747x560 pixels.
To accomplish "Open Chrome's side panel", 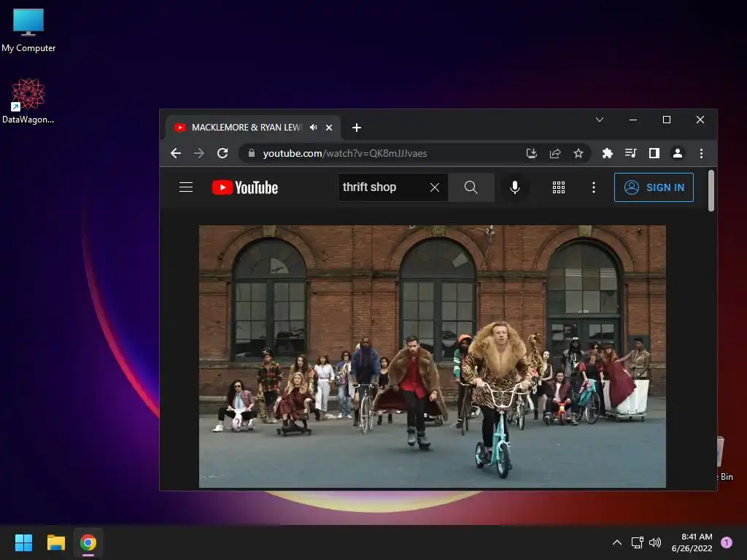I will click(654, 153).
